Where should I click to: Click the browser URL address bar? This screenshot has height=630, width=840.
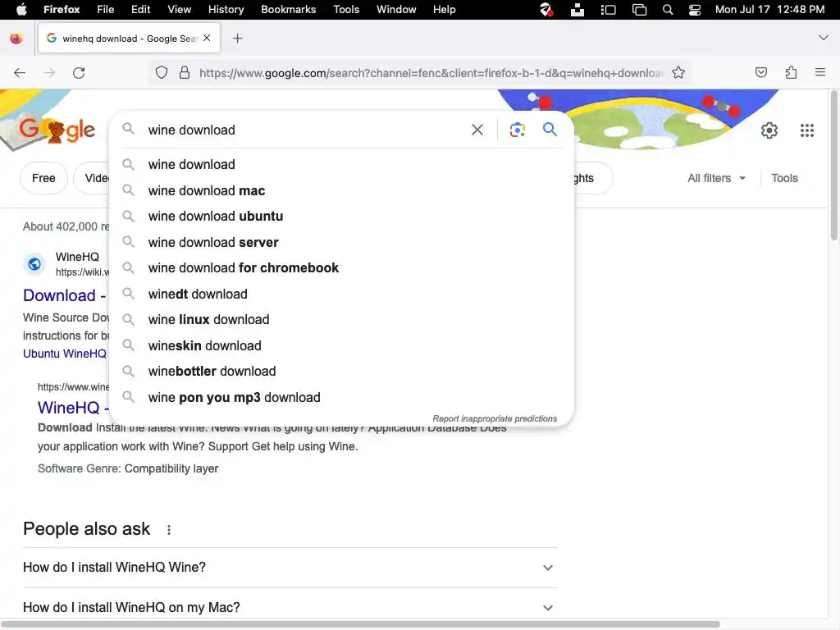pos(431,73)
